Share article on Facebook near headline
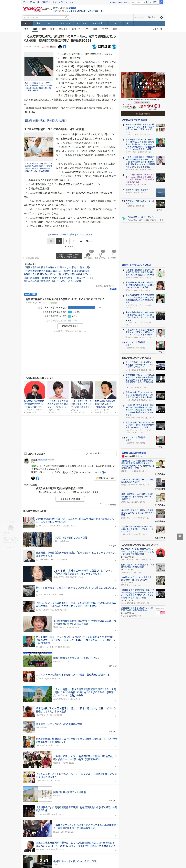This screenshot has width=186, height=868. (64, 47)
